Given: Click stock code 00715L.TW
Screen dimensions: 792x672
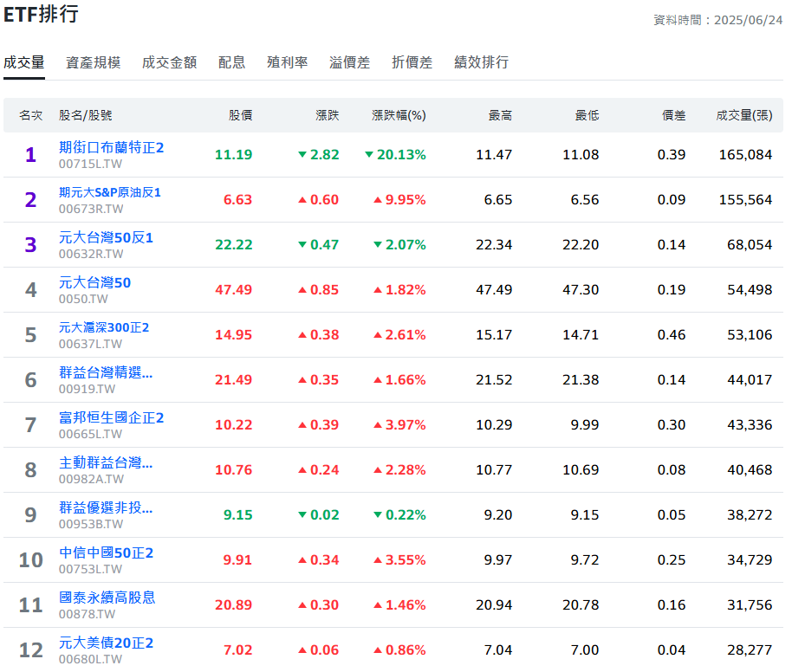Looking at the screenshot, I should pyautogui.click(x=90, y=164).
